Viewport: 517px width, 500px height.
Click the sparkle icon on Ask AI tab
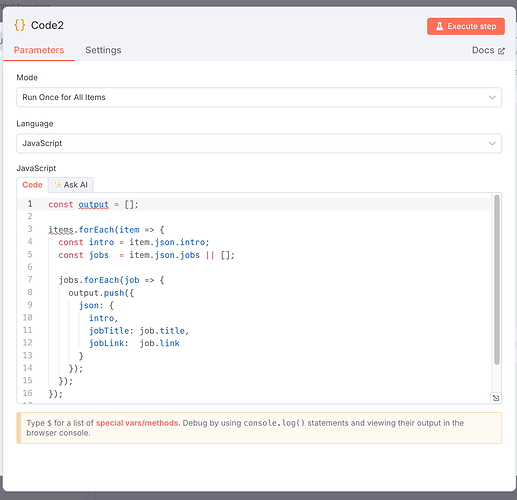(x=58, y=185)
